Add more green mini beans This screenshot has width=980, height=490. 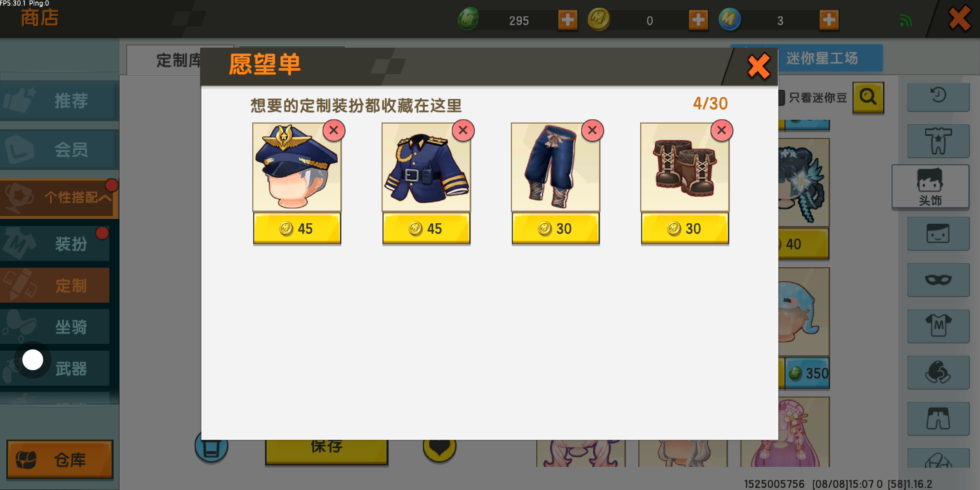(x=568, y=20)
